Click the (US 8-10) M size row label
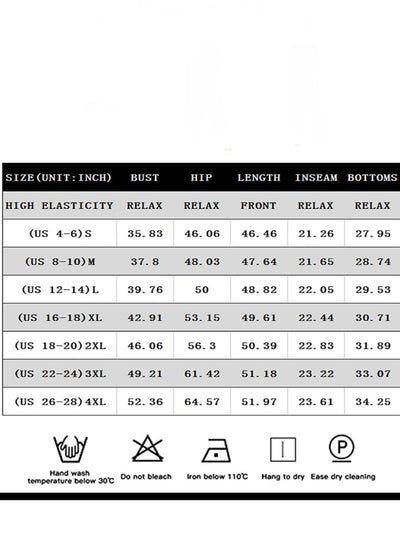400x534 pixels. [60, 262]
